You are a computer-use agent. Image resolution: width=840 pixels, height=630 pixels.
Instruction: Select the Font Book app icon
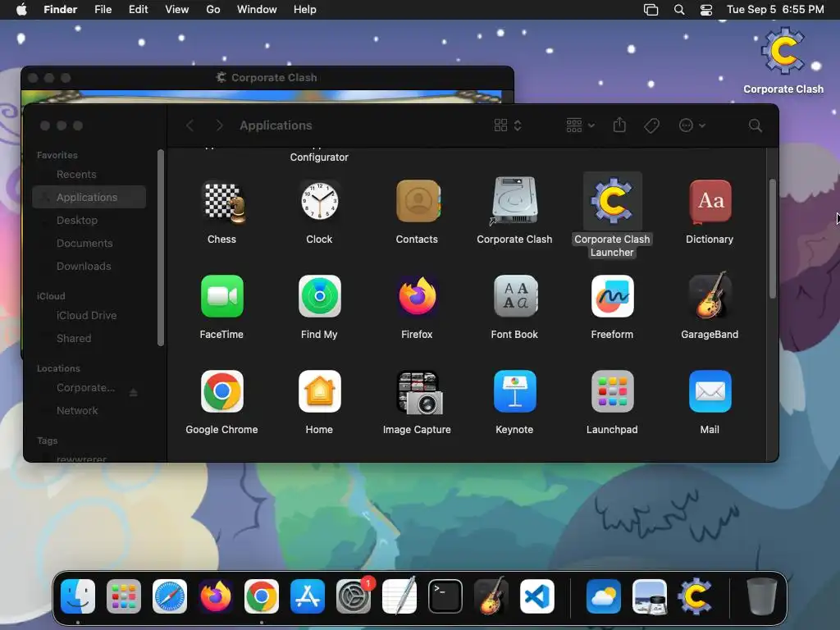coord(515,296)
